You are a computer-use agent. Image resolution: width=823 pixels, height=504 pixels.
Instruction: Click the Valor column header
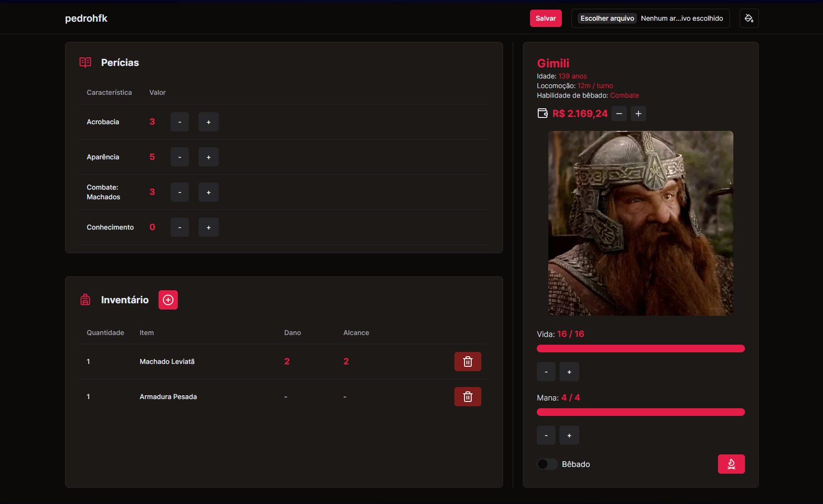click(158, 92)
